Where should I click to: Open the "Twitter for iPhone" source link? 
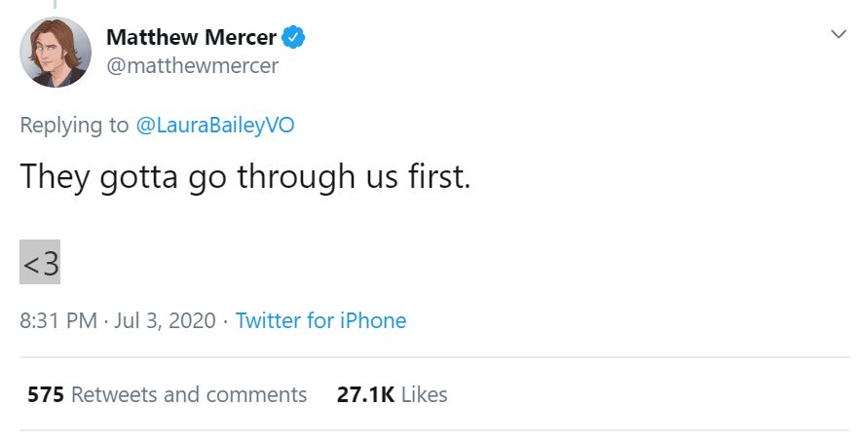(x=321, y=320)
